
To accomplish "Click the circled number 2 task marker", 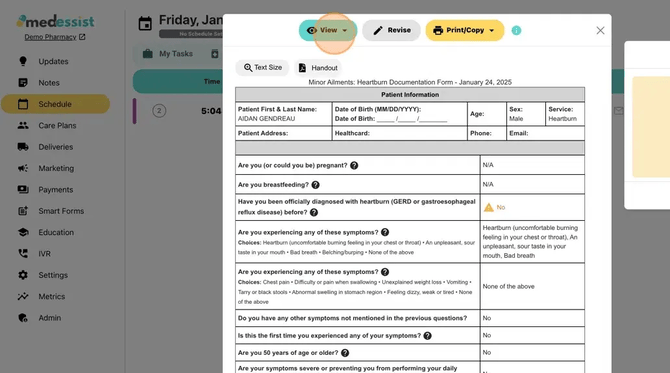I will click(x=159, y=111).
